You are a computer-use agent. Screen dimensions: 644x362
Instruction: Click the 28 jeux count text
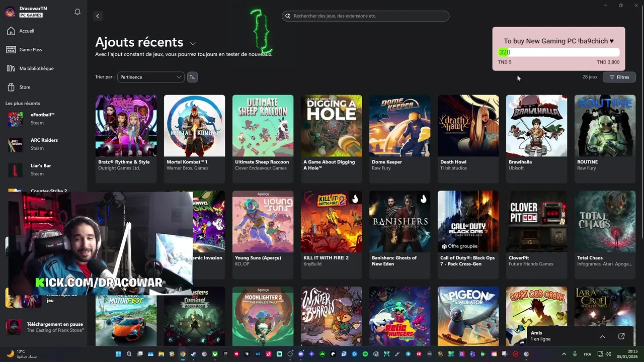(x=590, y=77)
